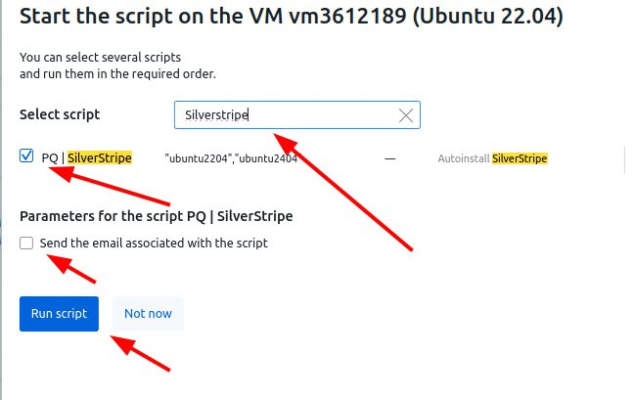
Task: Clear the Silverstripe search field with the X
Action: click(406, 115)
